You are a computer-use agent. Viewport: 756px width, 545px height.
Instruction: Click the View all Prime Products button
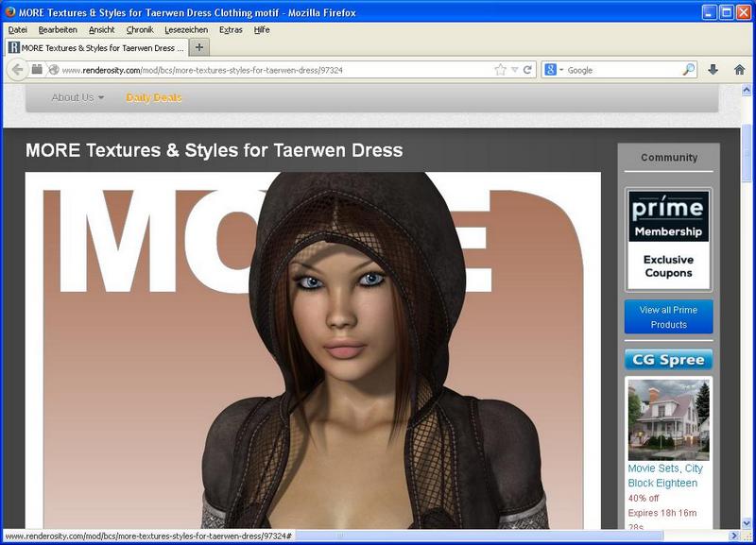point(669,317)
